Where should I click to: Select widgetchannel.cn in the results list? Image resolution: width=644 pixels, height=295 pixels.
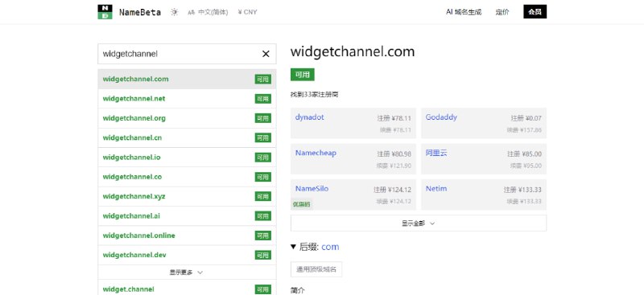(187, 138)
